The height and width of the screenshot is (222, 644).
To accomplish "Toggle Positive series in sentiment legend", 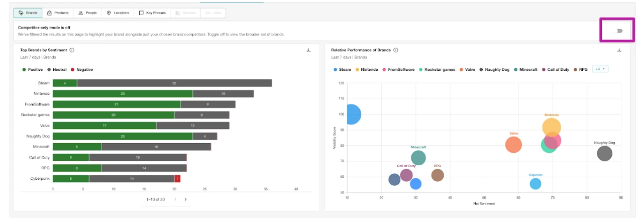I will coord(32,69).
